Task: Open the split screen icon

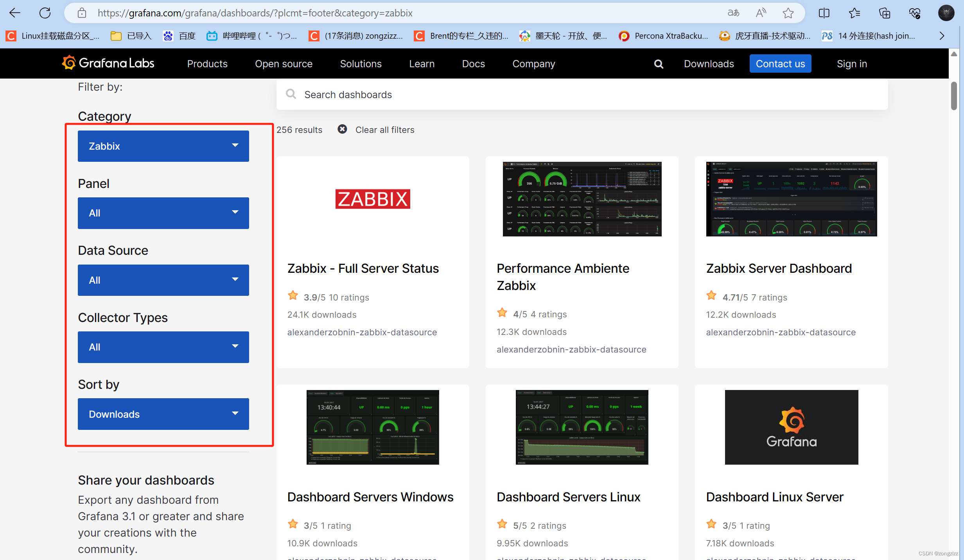Action: click(824, 13)
